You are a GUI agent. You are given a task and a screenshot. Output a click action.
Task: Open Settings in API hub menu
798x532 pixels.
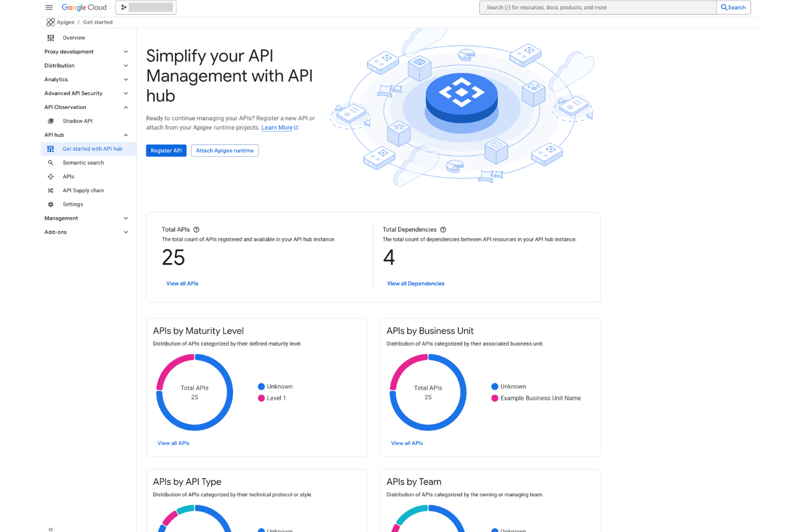tap(73, 205)
